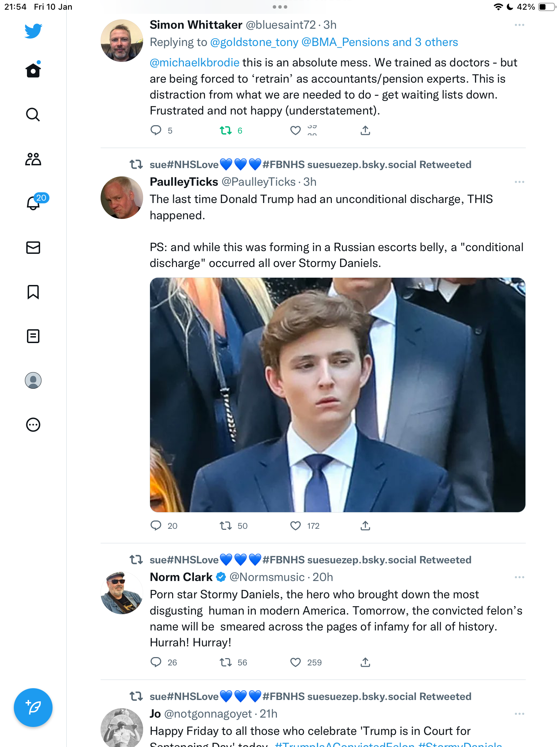Image resolution: width=560 pixels, height=747 pixels.
Task: Open Bookmarks icon in sidebar
Action: click(x=33, y=292)
